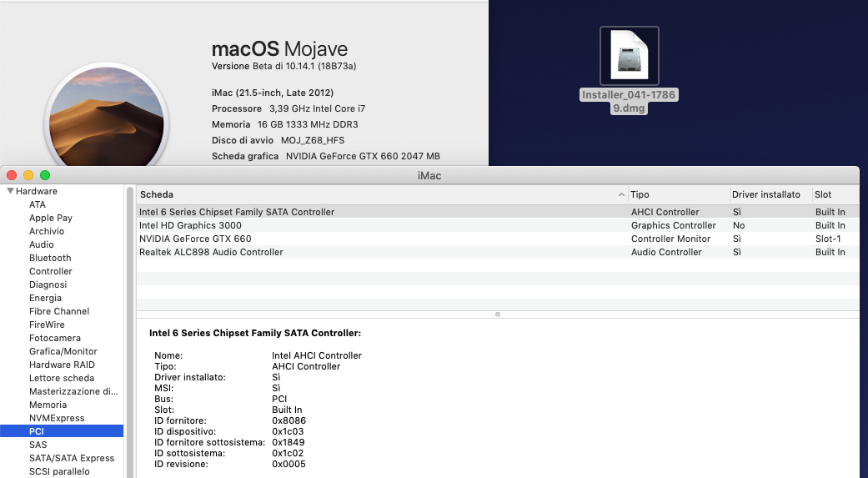
Task: Click the macOS Mojave desert logo image
Action: click(x=106, y=116)
